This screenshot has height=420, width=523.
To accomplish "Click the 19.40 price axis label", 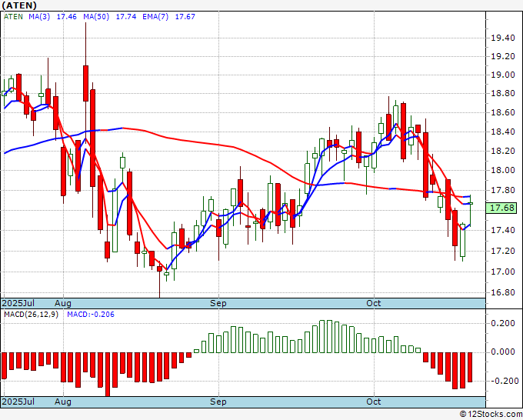I will [503, 38].
